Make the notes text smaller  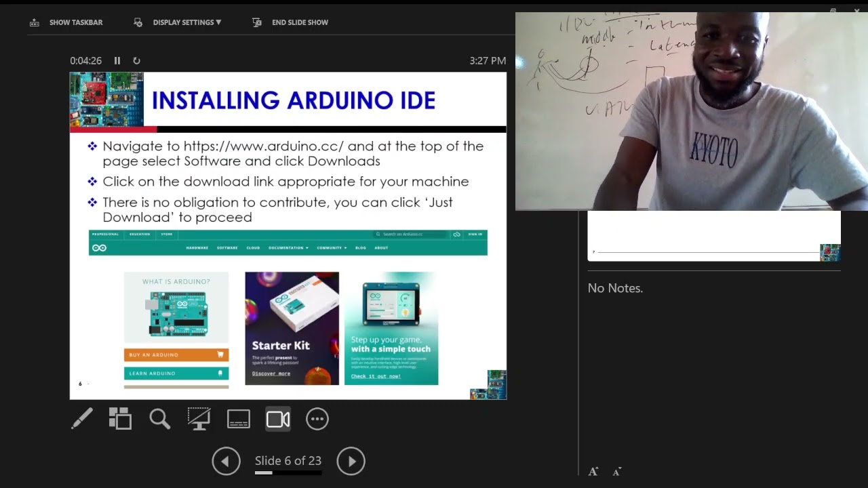(x=617, y=472)
